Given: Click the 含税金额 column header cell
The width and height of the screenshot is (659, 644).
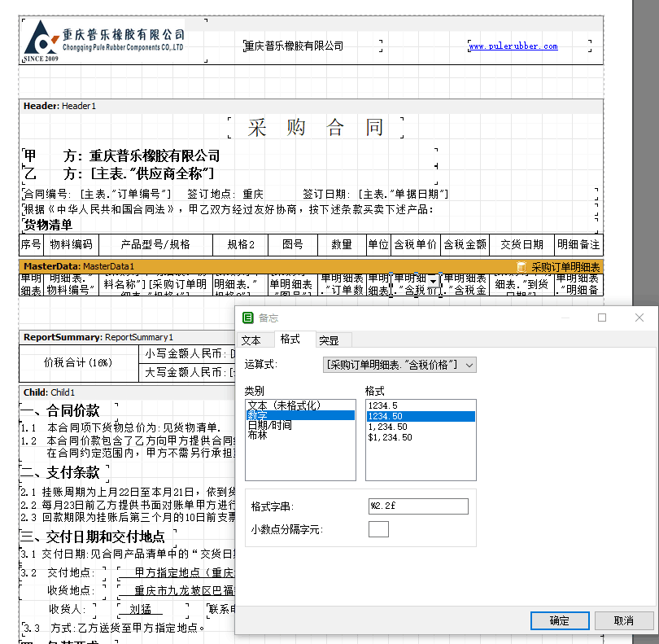Looking at the screenshot, I should click(465, 245).
